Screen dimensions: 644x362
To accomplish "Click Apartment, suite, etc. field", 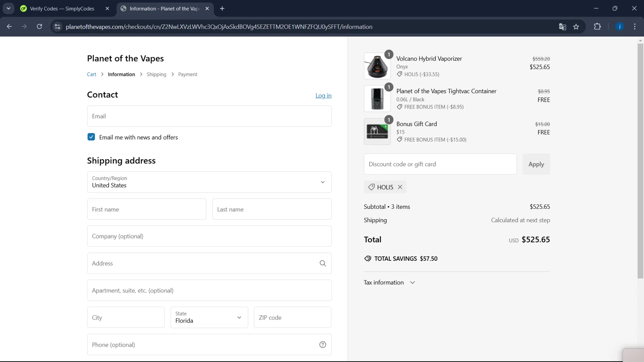I will pos(209,290).
